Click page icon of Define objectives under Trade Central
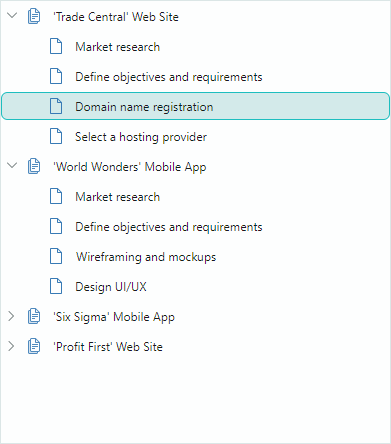The width and height of the screenshot is (391, 444). click(x=56, y=76)
